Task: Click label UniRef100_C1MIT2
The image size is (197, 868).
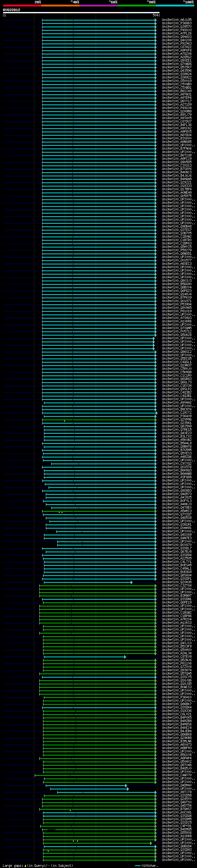Action: [177, 413]
